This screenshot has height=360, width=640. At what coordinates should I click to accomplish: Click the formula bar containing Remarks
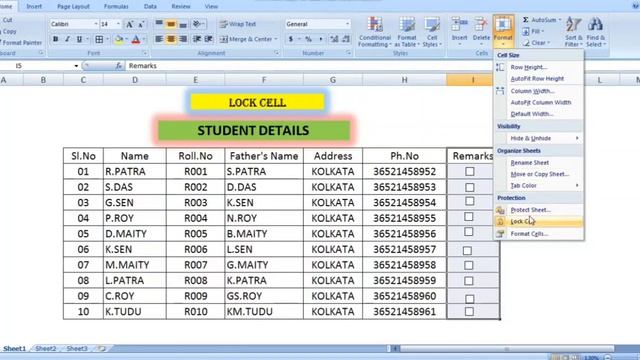[x=308, y=66]
